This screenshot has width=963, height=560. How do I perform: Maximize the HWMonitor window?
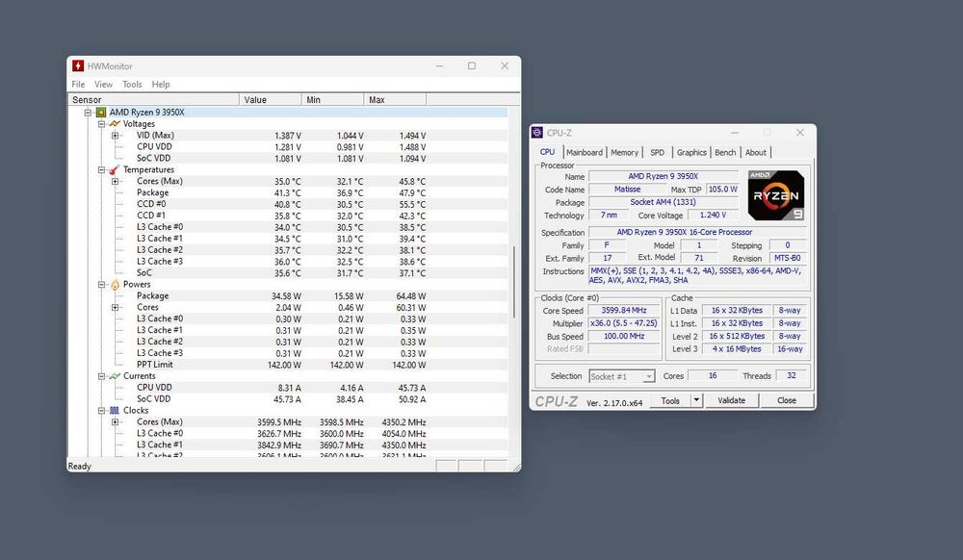[x=472, y=65]
